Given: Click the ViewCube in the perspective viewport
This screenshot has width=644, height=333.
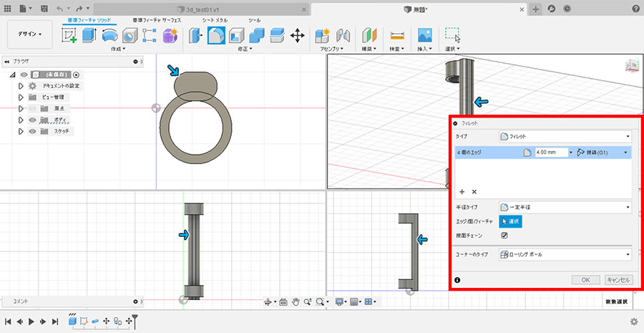Looking at the screenshot, I should (633, 67).
